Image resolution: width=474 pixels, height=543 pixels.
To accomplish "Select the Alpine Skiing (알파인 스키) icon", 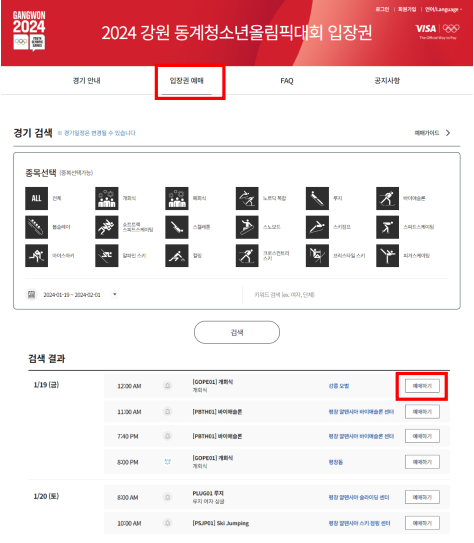I will (x=107, y=256).
